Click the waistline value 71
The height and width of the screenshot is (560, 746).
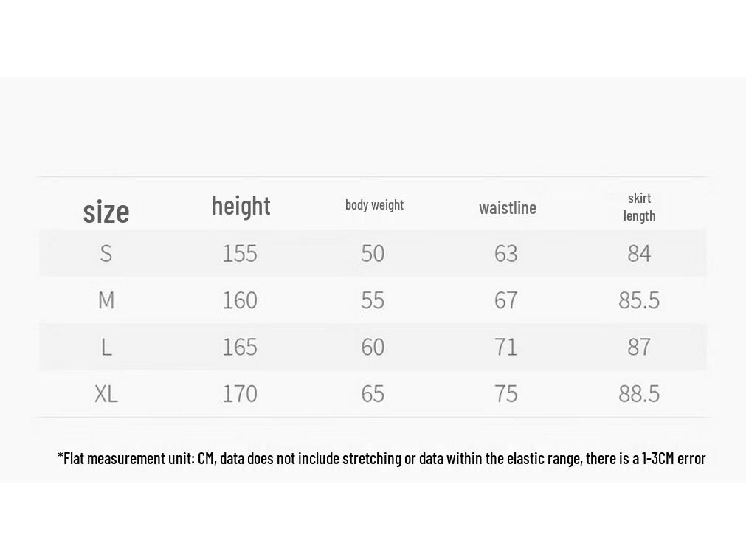pos(505,347)
